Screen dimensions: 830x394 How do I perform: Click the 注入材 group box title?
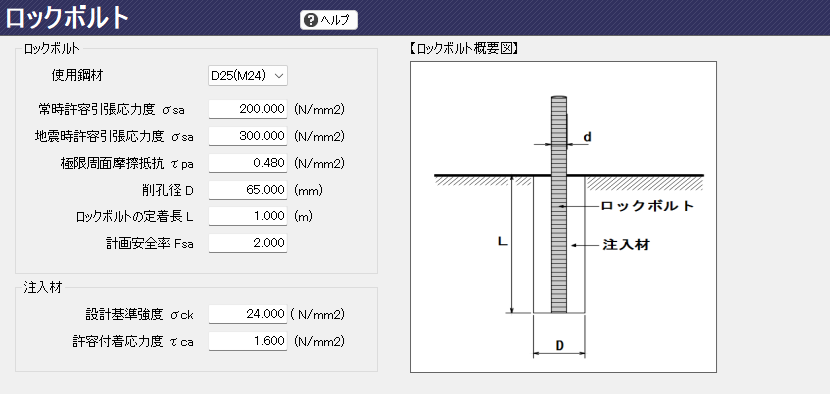click(x=42, y=288)
